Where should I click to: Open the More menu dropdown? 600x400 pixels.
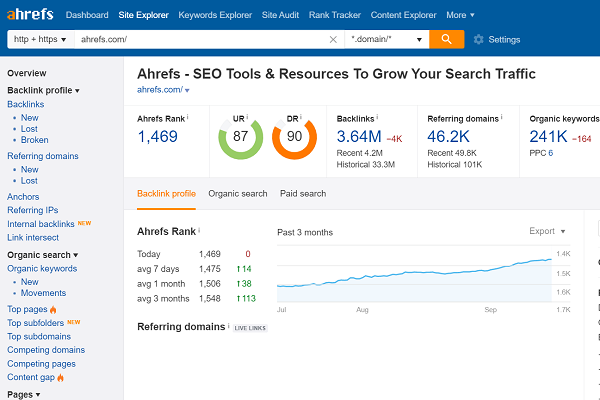tap(460, 15)
